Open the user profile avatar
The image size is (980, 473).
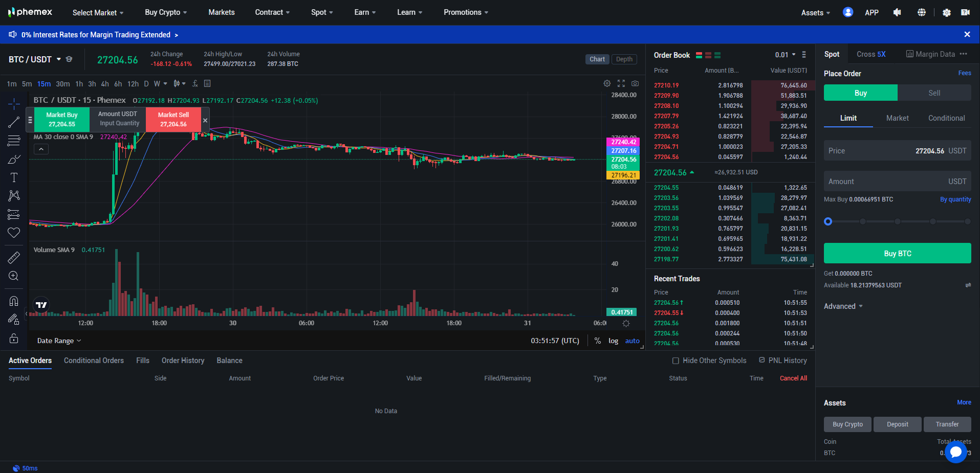848,12
